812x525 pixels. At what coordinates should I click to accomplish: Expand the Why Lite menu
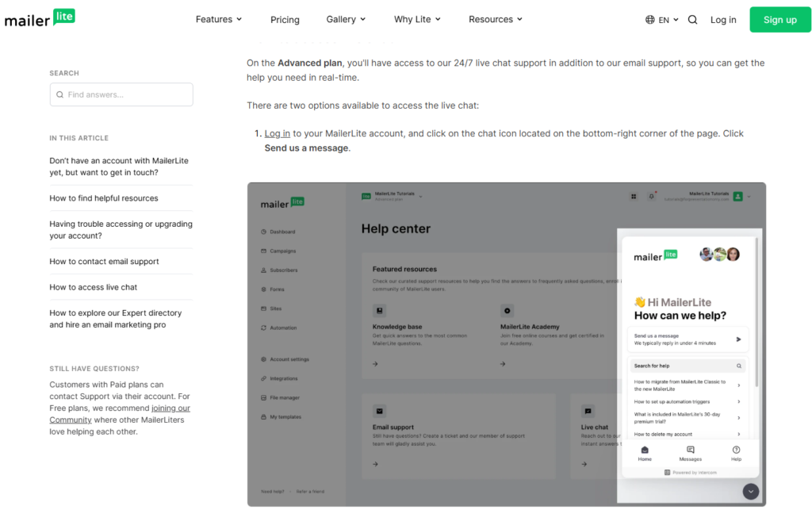click(417, 19)
